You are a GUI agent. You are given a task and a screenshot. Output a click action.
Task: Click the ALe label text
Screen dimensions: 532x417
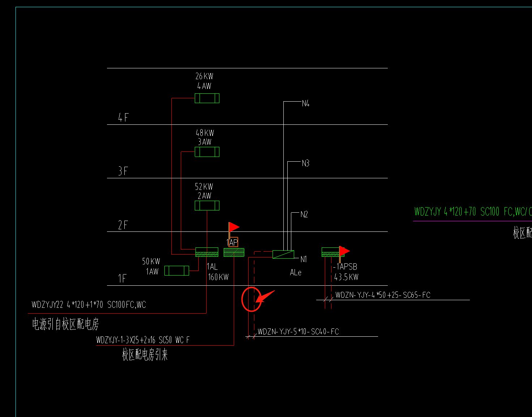pos(296,273)
